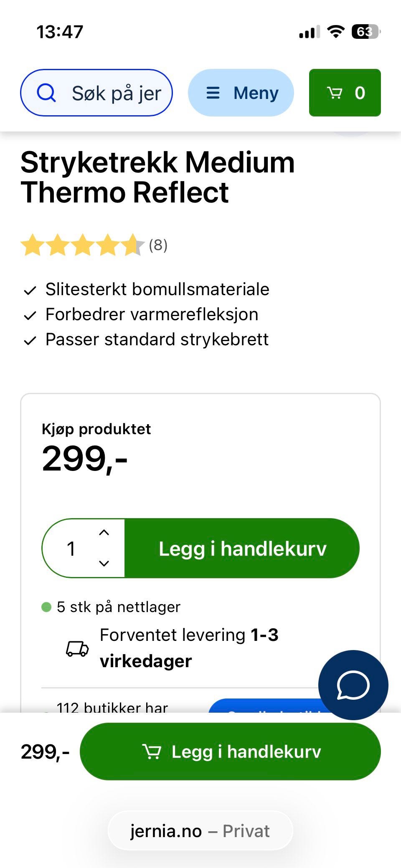The width and height of the screenshot is (401, 868).
Task: Tap the Wi-Fi status icon
Action: pyautogui.click(x=336, y=32)
